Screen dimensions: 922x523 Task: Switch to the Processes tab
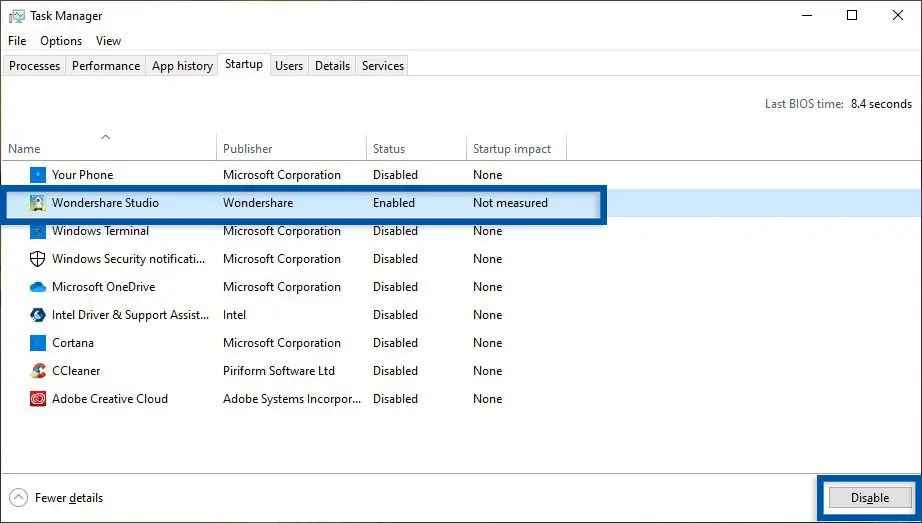point(34,66)
